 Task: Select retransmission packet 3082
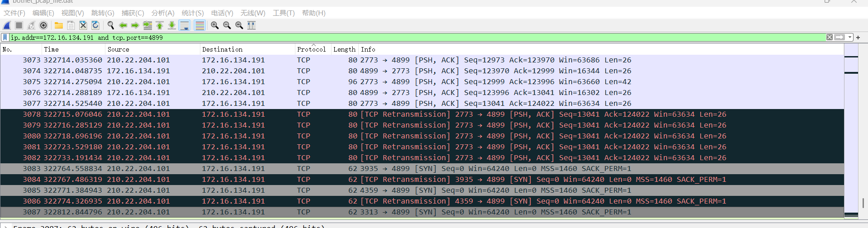[422, 158]
